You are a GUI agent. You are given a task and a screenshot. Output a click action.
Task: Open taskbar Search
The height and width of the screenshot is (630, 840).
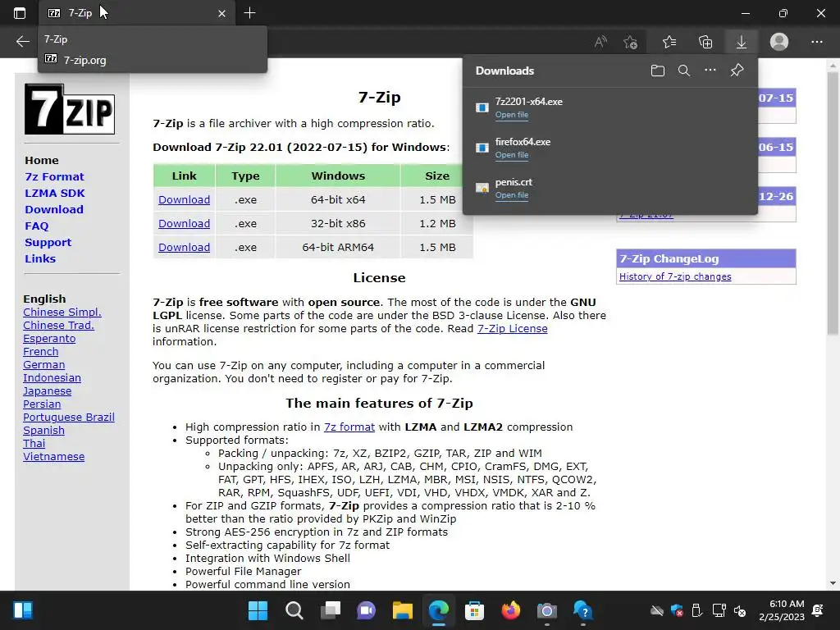(294, 610)
